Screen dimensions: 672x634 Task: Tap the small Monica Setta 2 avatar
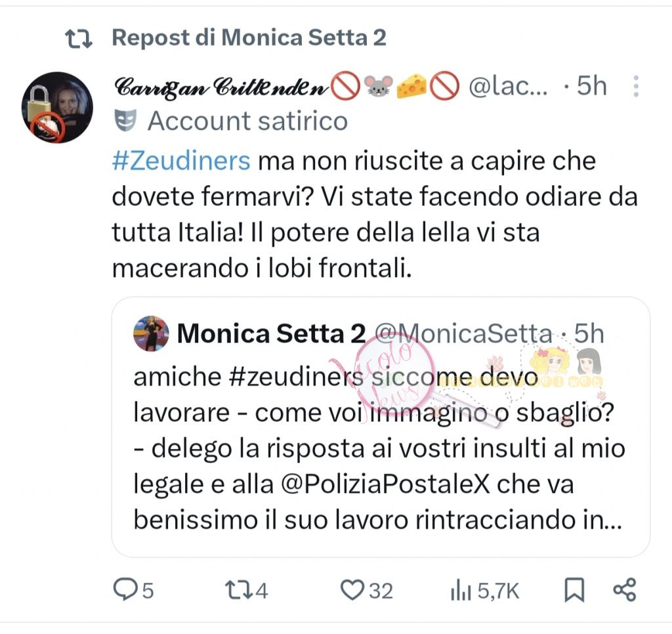pyautogui.click(x=151, y=333)
